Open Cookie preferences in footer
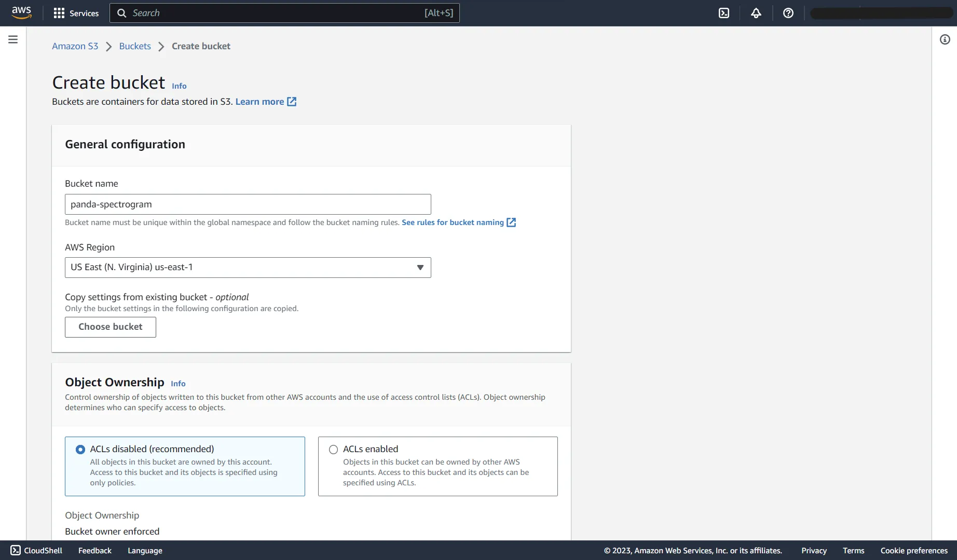The height and width of the screenshot is (560, 957). (914, 550)
